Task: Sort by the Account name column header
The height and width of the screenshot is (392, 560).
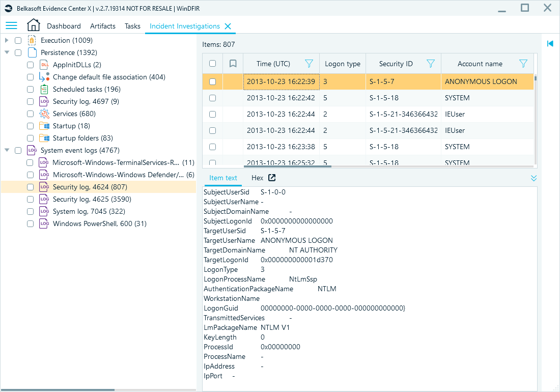Action: pos(480,64)
